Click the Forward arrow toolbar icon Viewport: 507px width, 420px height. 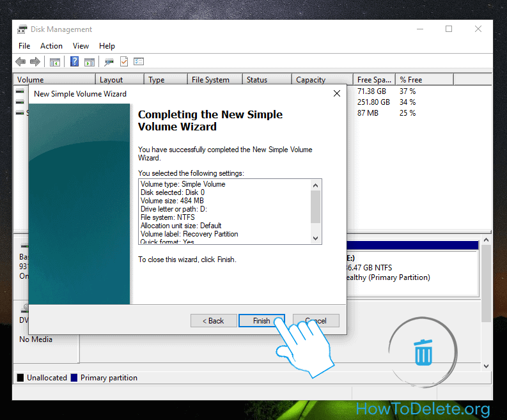(35, 62)
